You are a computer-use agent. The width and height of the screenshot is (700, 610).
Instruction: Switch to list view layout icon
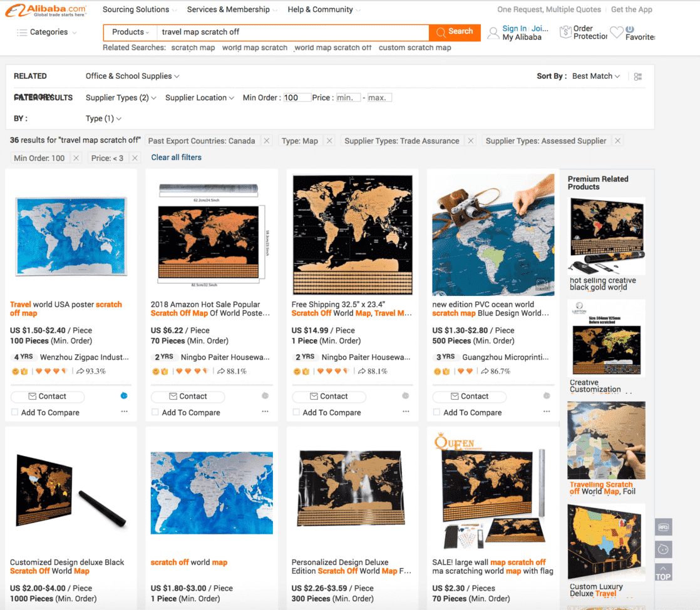pos(638,77)
